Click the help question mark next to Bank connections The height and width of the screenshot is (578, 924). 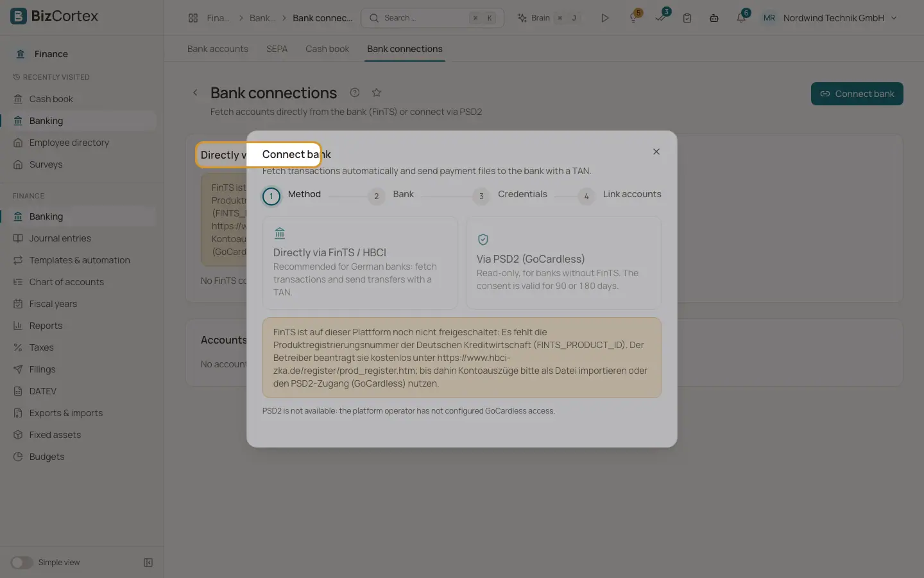(355, 92)
